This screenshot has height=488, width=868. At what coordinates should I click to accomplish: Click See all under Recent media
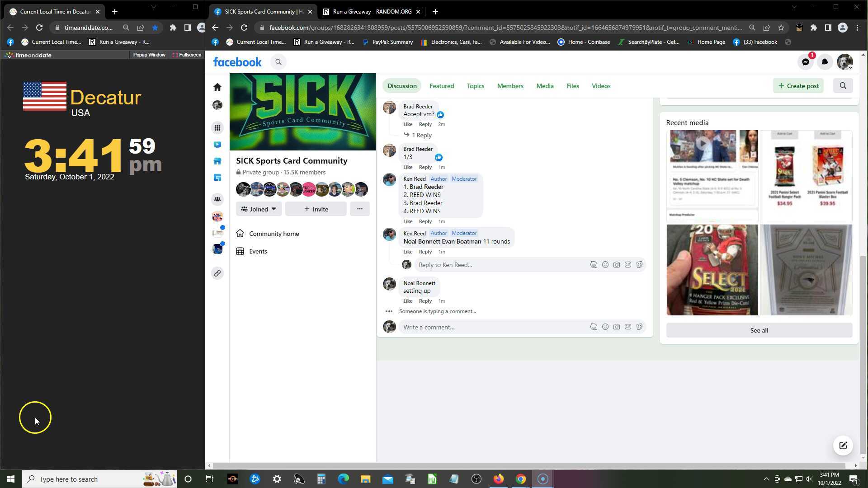[759, 330]
